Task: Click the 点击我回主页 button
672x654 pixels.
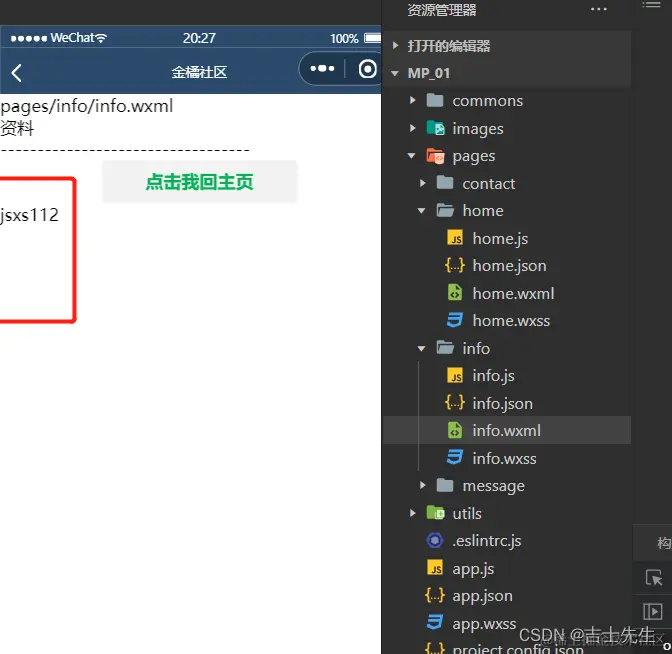Action: click(200, 182)
